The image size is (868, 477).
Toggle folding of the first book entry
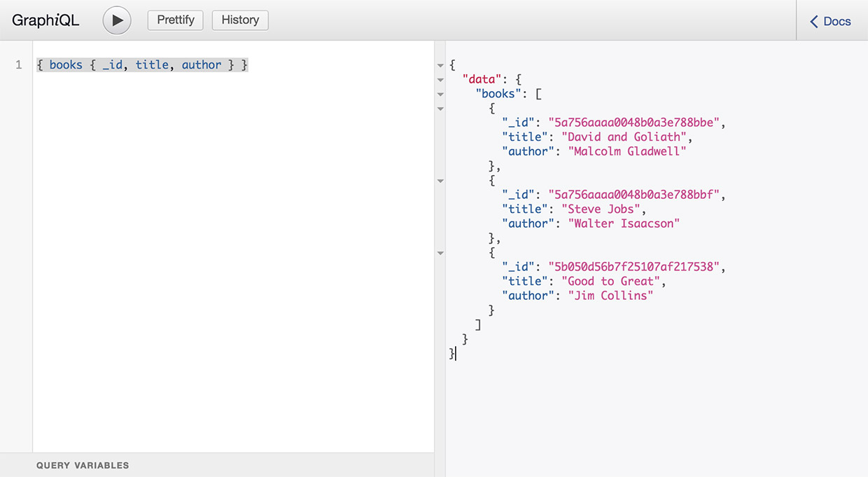(440, 109)
